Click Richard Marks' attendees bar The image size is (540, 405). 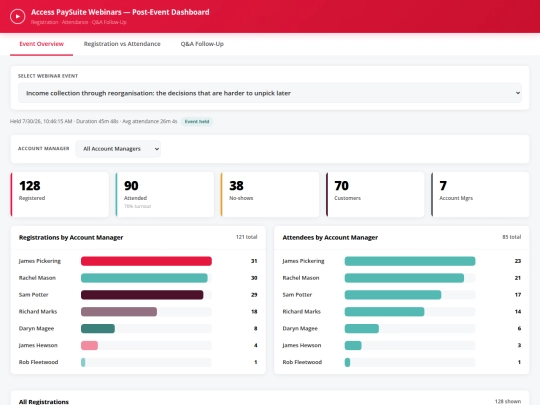(x=384, y=312)
